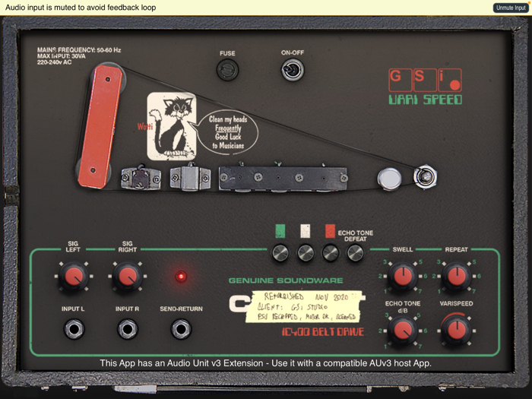The height and width of the screenshot is (399, 532).
Task: Click the white flag swatch
Action: point(305,231)
